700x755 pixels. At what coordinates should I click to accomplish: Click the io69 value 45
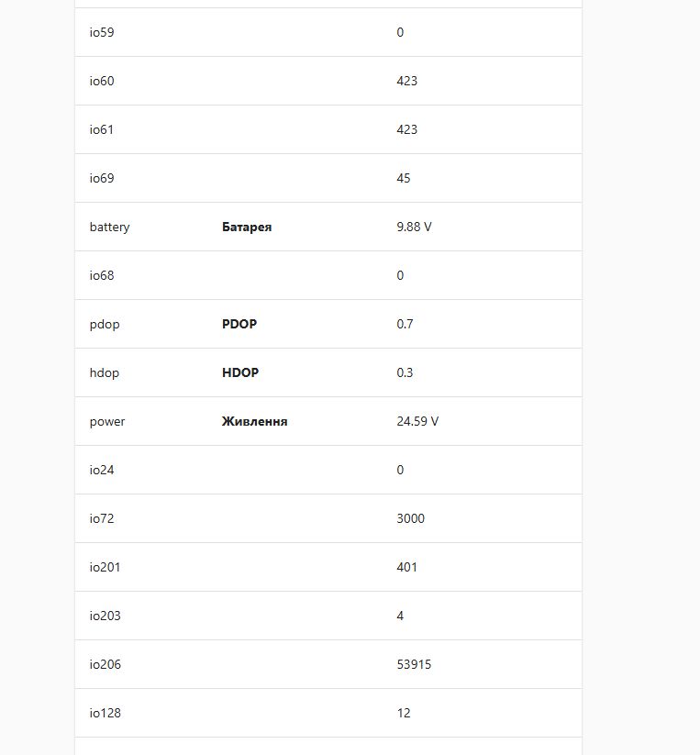pos(404,178)
